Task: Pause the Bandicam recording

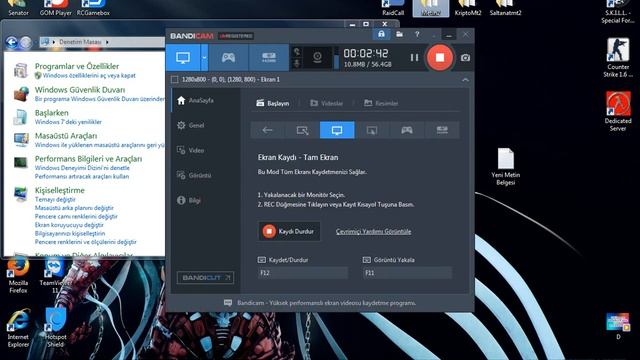Action: 414,58
